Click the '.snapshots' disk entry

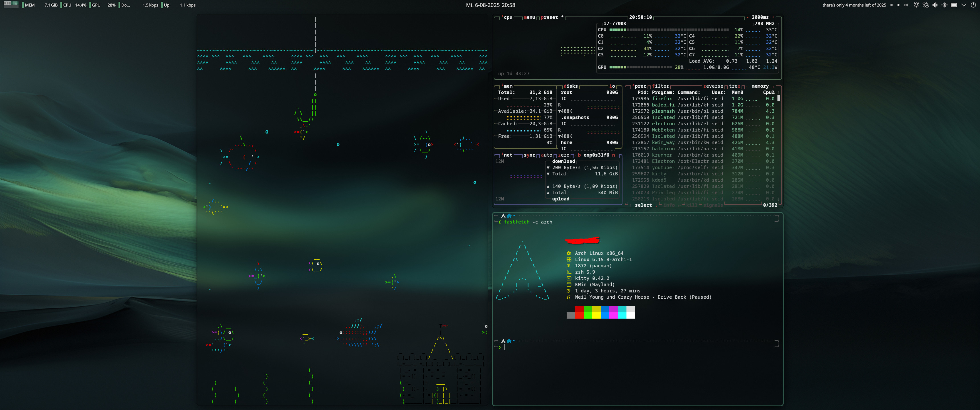[575, 117]
